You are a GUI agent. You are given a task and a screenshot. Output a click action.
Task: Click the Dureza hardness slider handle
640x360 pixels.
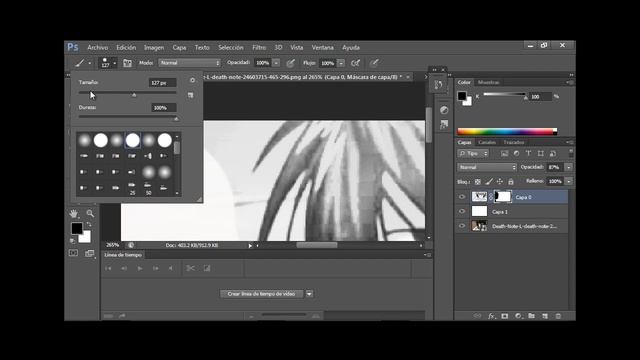point(176,119)
